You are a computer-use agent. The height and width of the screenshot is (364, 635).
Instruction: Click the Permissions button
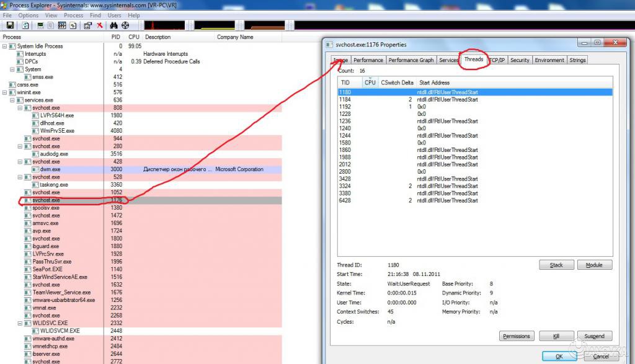pyautogui.click(x=517, y=336)
